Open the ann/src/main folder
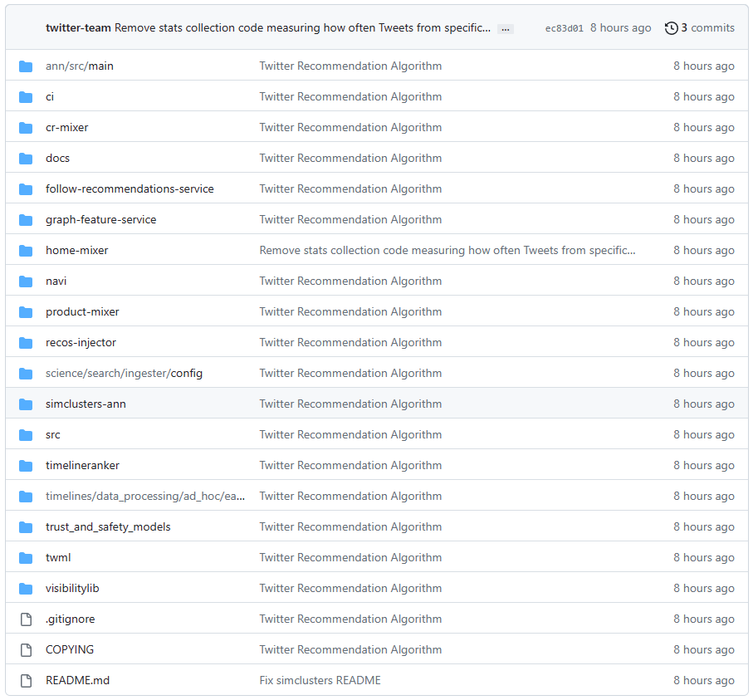The width and height of the screenshot is (753, 700). coord(80,66)
